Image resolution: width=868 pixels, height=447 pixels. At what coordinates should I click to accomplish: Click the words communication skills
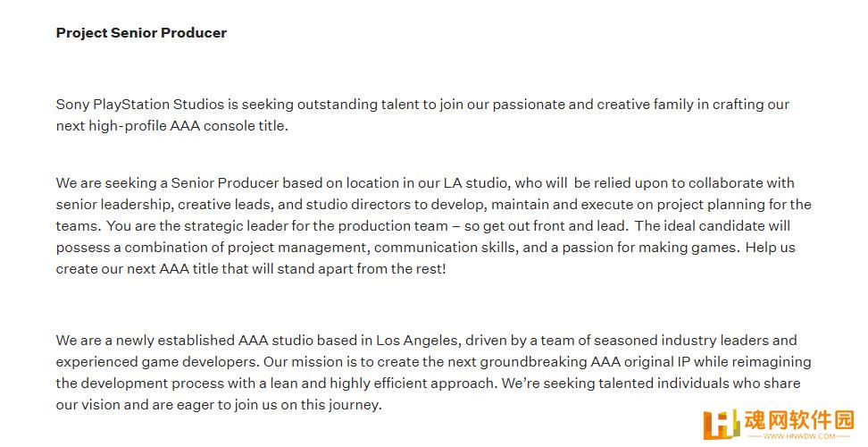point(447,248)
